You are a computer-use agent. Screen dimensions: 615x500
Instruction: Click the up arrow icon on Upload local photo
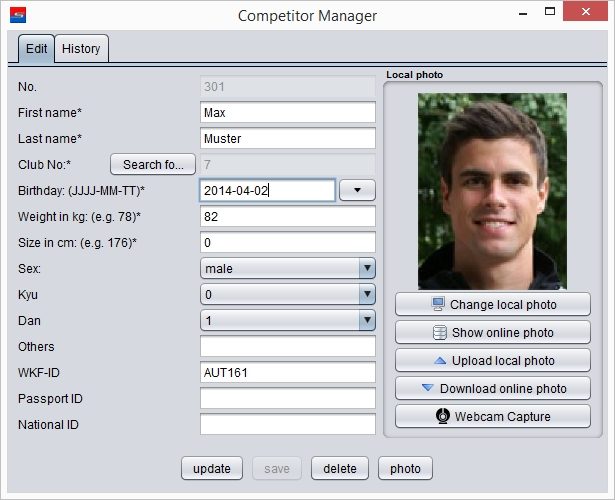click(440, 360)
